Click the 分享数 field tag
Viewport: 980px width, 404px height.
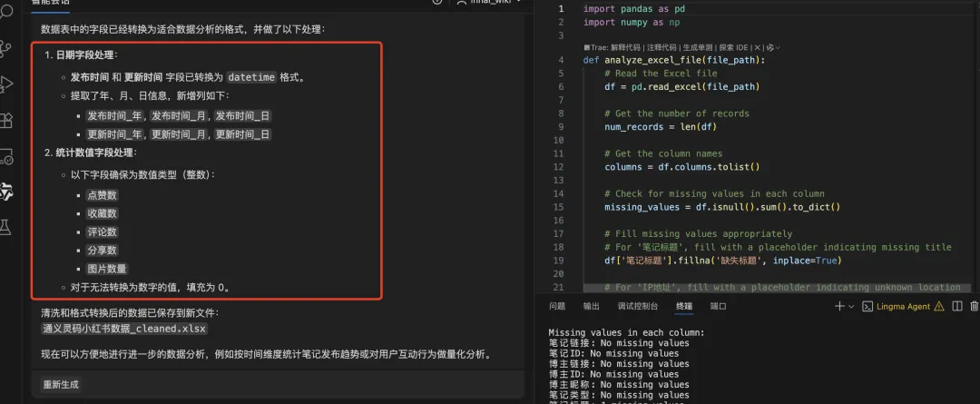coord(102,251)
